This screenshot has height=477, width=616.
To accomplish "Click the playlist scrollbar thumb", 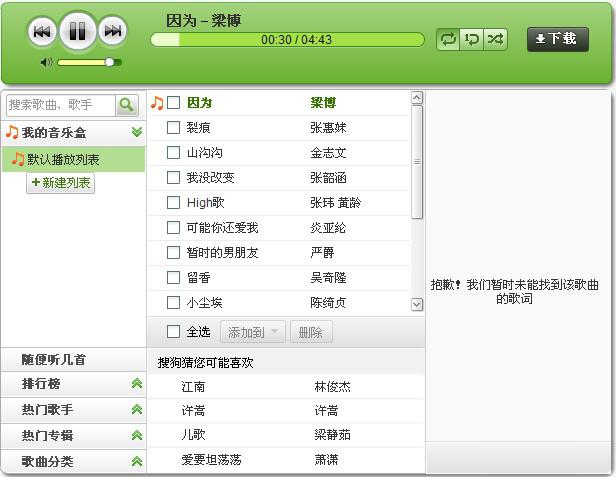I will click(x=417, y=162).
